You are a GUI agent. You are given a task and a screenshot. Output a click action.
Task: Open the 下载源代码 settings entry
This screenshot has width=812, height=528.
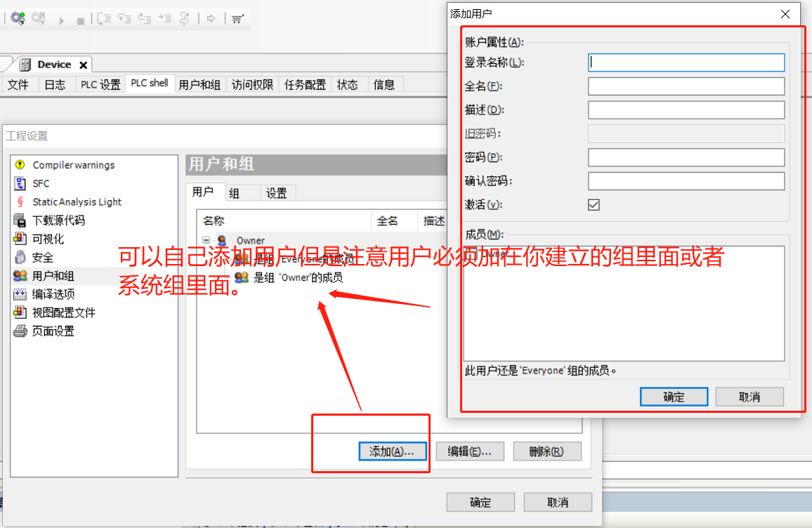(58, 220)
